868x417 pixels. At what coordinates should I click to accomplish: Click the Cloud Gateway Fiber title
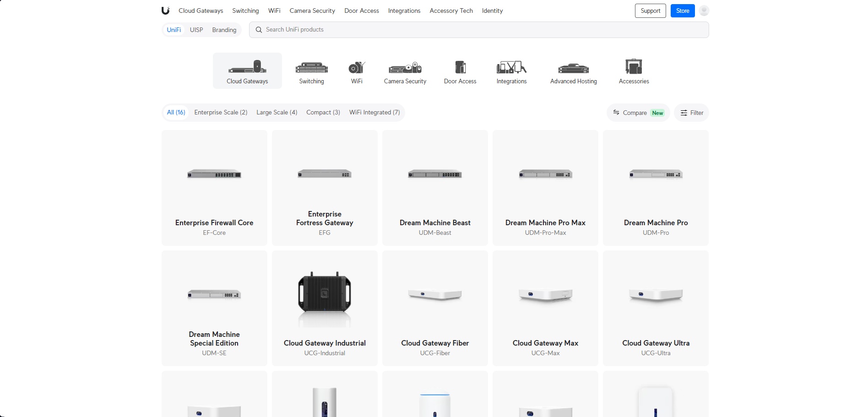(435, 343)
